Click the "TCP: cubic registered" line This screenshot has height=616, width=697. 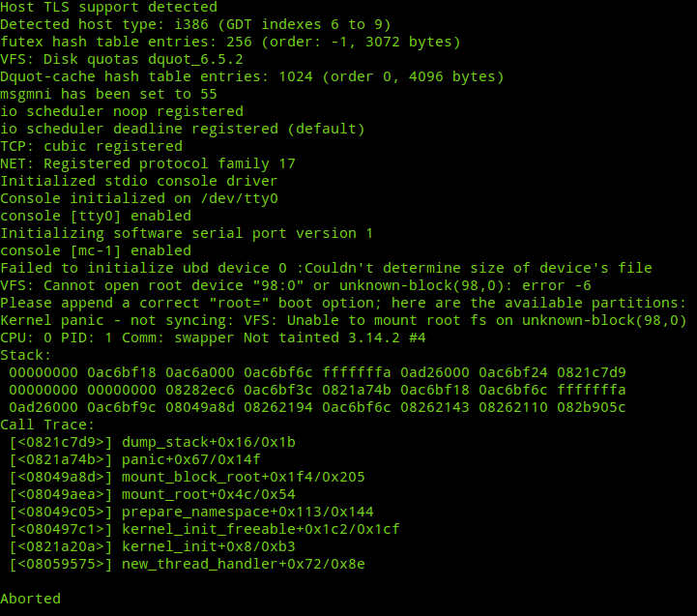(91, 146)
